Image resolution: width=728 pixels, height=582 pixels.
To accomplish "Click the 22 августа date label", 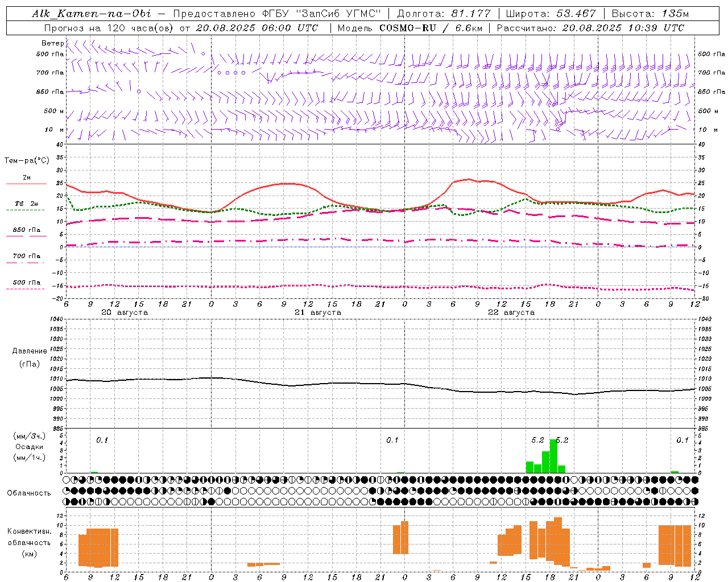I will (x=511, y=313).
